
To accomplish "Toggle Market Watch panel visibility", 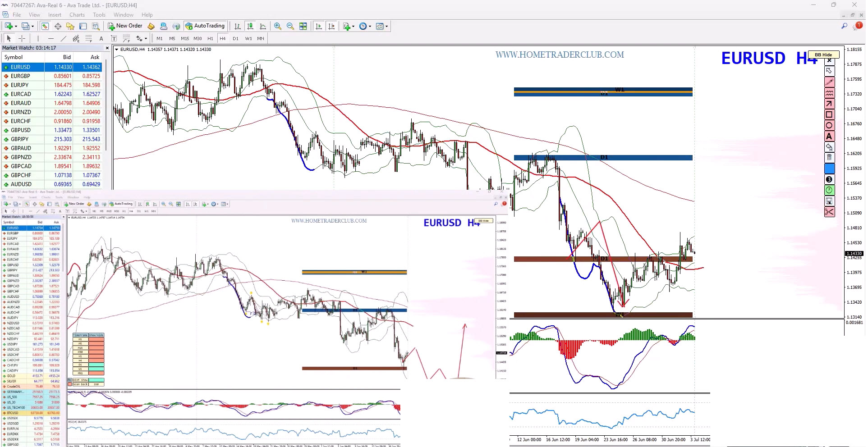I will pyautogui.click(x=45, y=26).
